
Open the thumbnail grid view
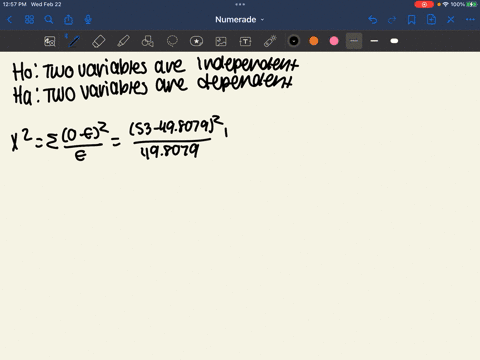coord(29,20)
